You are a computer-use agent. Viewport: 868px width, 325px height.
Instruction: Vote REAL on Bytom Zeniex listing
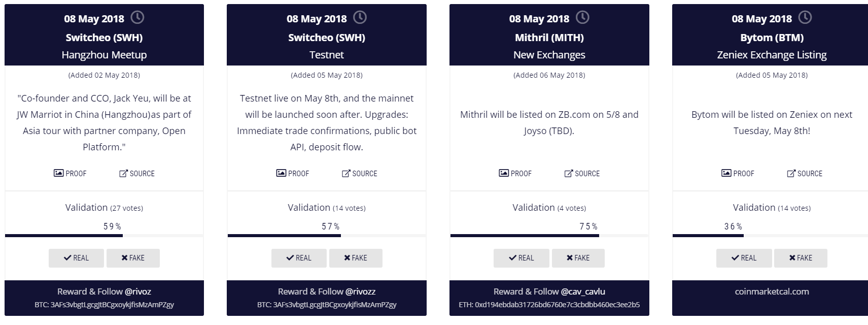[744, 258]
